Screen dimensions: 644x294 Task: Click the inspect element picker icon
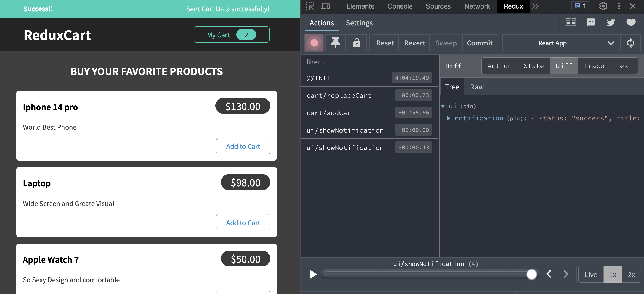pyautogui.click(x=310, y=6)
